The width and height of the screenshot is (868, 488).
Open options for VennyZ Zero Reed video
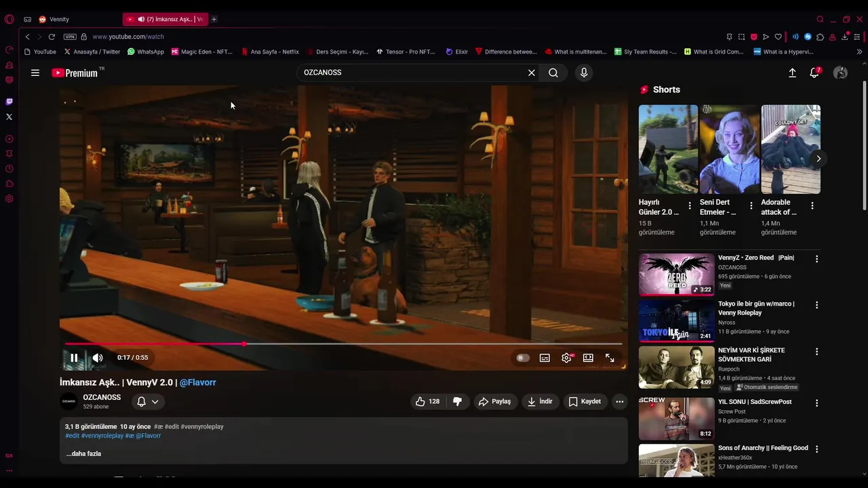[816, 259]
